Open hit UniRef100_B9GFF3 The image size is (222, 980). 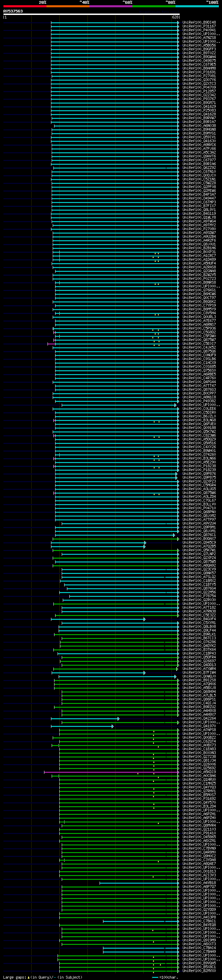click(x=199, y=49)
